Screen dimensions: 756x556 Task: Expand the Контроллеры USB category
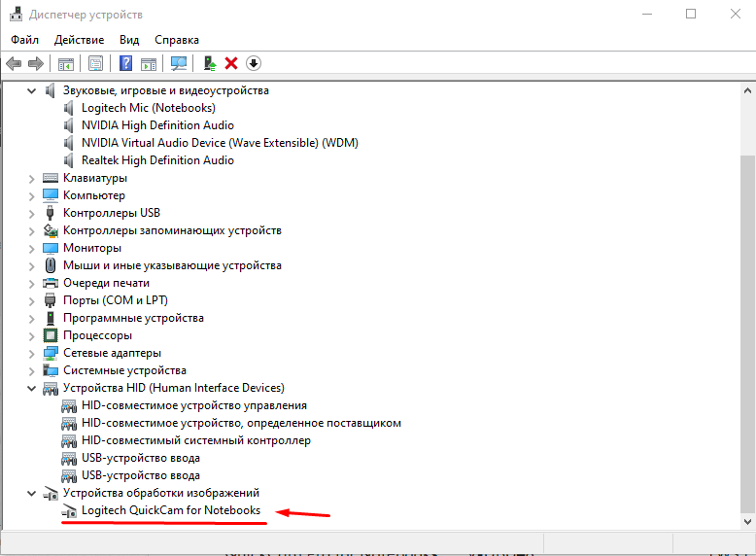pyautogui.click(x=31, y=213)
